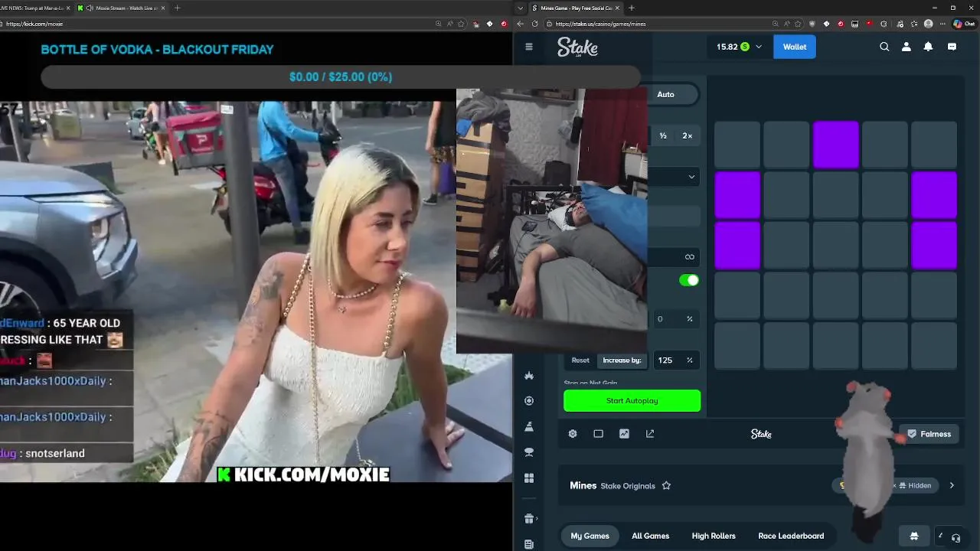Open the Fairness button
This screenshot has height=551, width=980.
tap(929, 434)
